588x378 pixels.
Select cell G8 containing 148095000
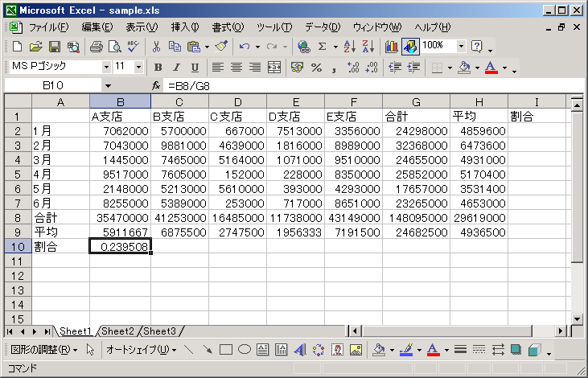[416, 218]
